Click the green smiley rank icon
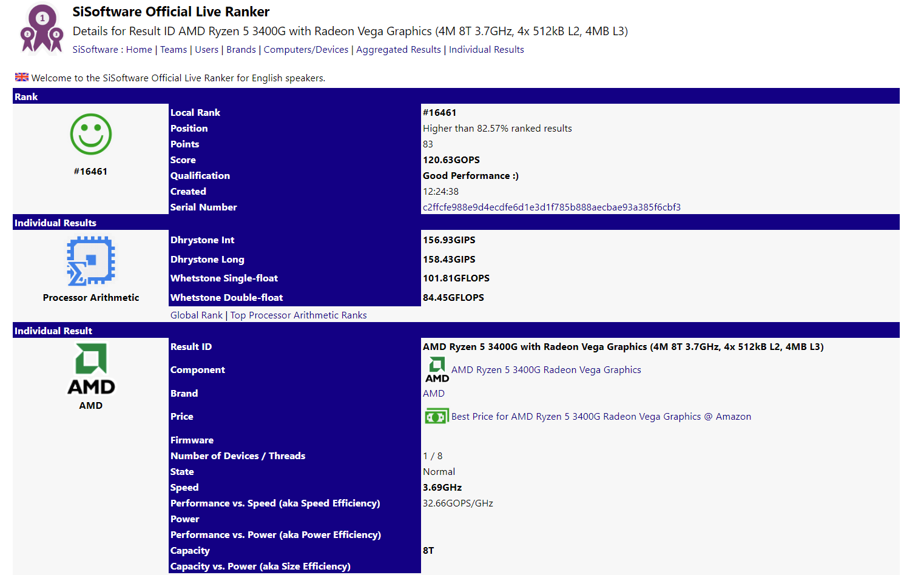The height and width of the screenshot is (575, 924). (90, 134)
